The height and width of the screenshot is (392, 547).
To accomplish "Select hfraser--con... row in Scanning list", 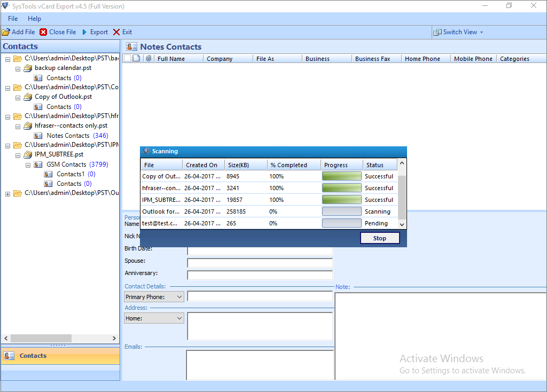I will pyautogui.click(x=269, y=188).
